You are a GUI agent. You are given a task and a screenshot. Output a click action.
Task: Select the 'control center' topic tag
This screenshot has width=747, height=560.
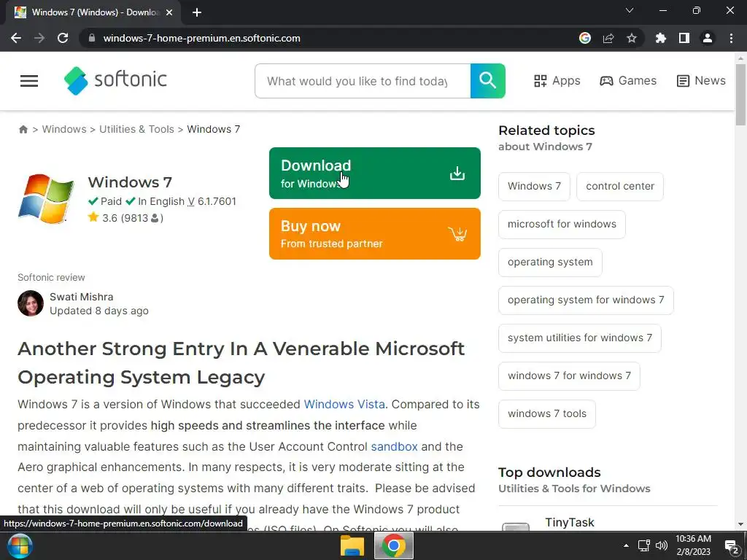(620, 186)
